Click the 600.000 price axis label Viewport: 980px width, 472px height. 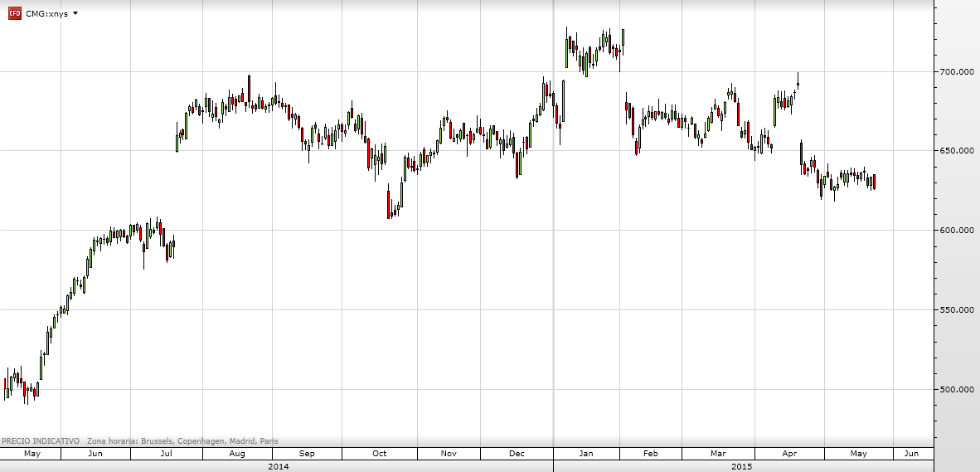coord(956,230)
